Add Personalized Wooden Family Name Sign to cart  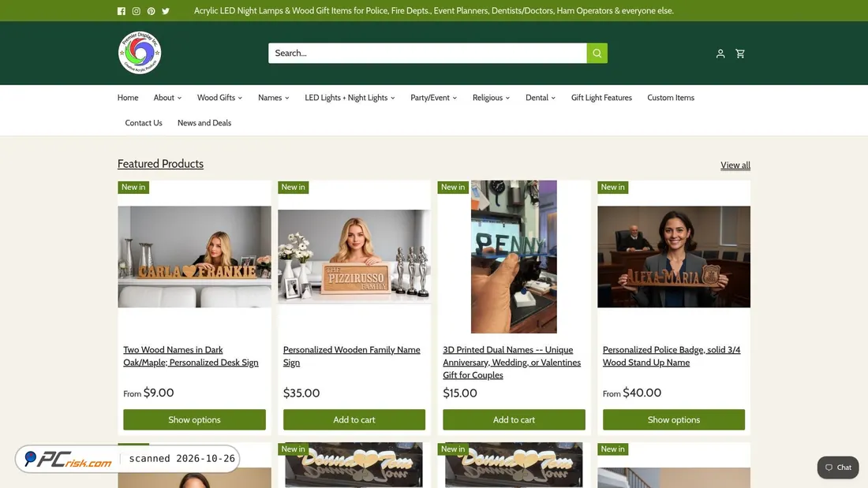click(354, 419)
